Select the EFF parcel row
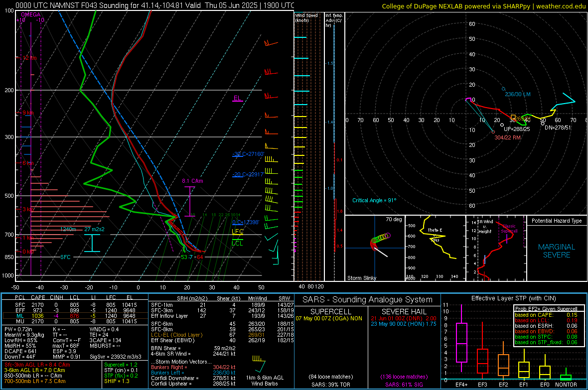588x390 pixels. 75,310
